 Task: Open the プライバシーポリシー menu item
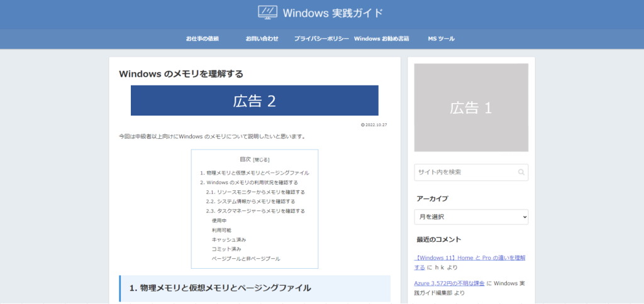(321, 38)
